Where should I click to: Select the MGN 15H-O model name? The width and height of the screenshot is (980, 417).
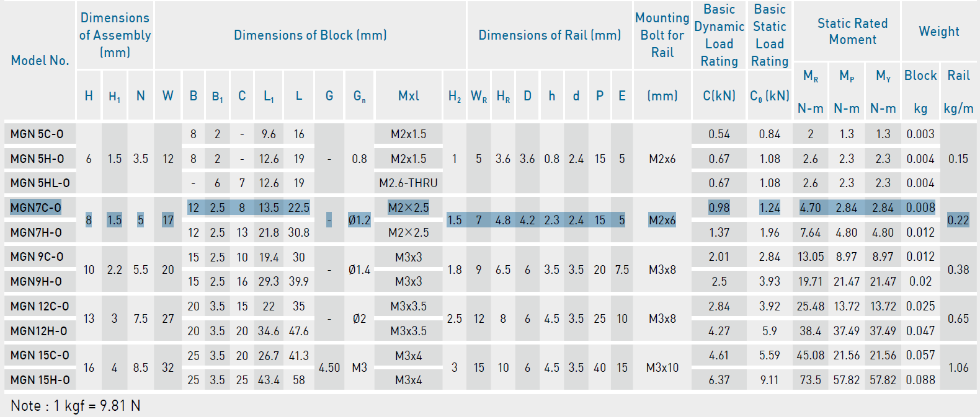[40, 380]
